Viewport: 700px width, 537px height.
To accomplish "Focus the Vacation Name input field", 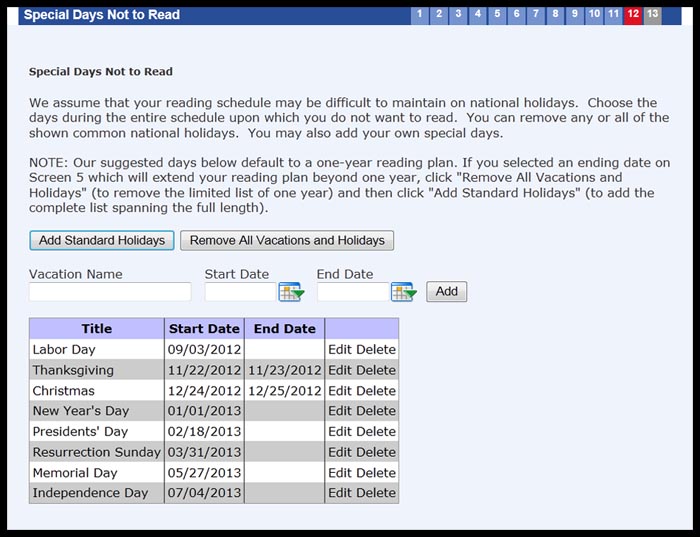I will click(x=110, y=291).
